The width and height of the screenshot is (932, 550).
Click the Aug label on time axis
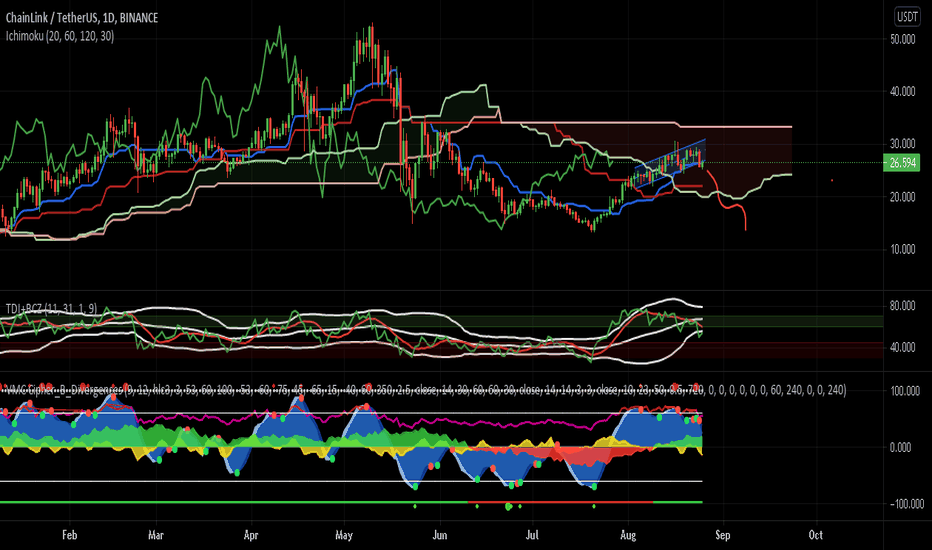coord(628,535)
